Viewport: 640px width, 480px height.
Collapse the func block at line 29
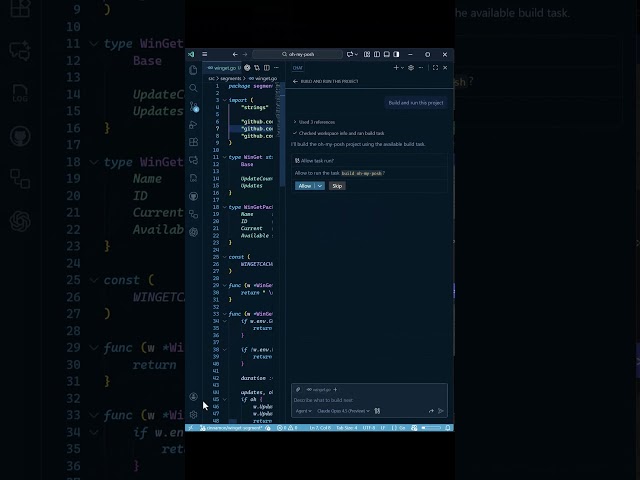224,285
